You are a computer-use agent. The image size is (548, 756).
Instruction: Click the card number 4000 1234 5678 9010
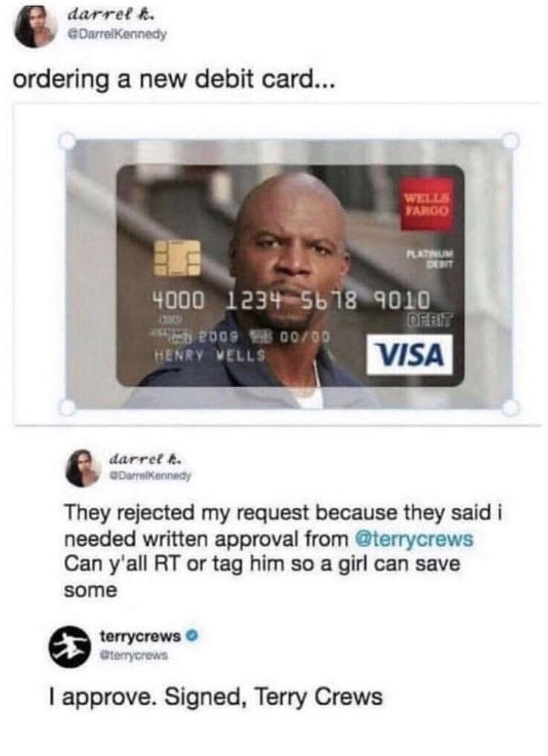pos(291,301)
